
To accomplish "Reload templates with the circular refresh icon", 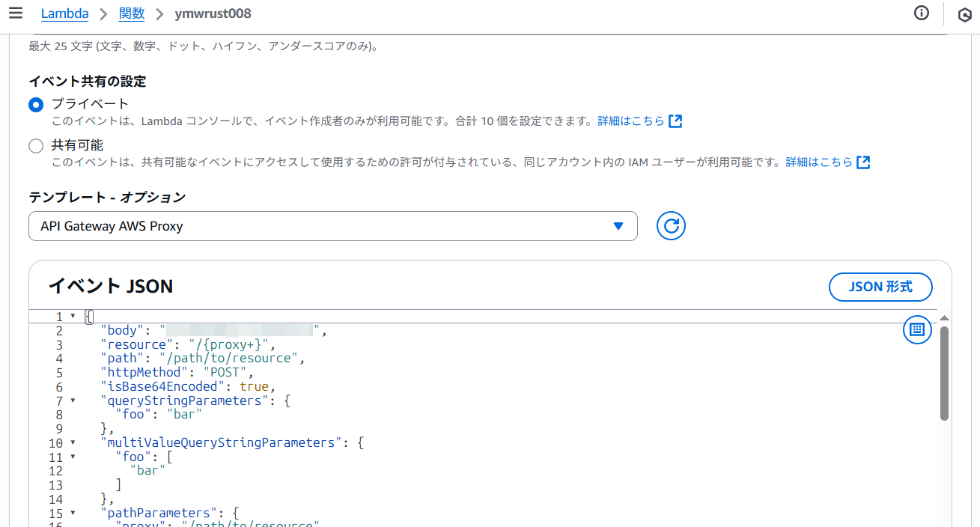I will pyautogui.click(x=671, y=226).
